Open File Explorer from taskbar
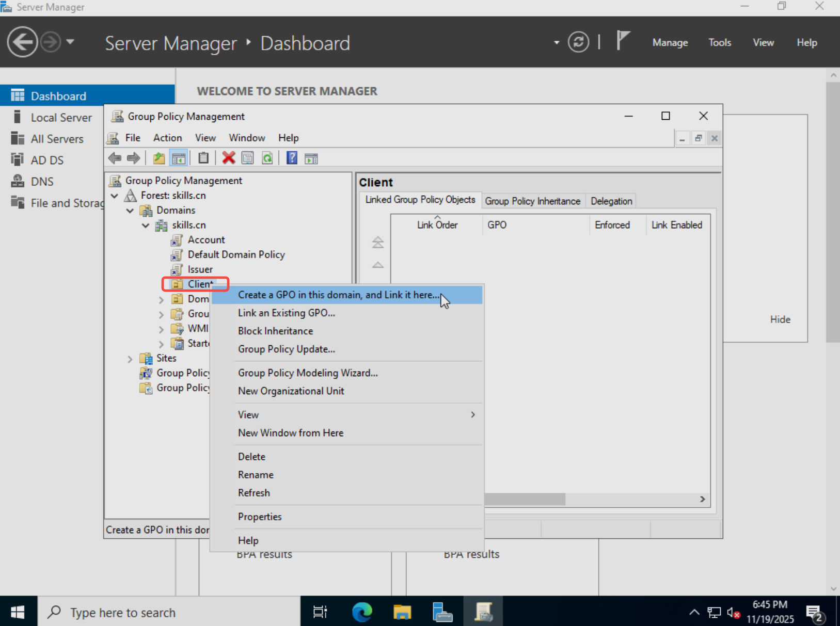The width and height of the screenshot is (840, 626). (402, 612)
